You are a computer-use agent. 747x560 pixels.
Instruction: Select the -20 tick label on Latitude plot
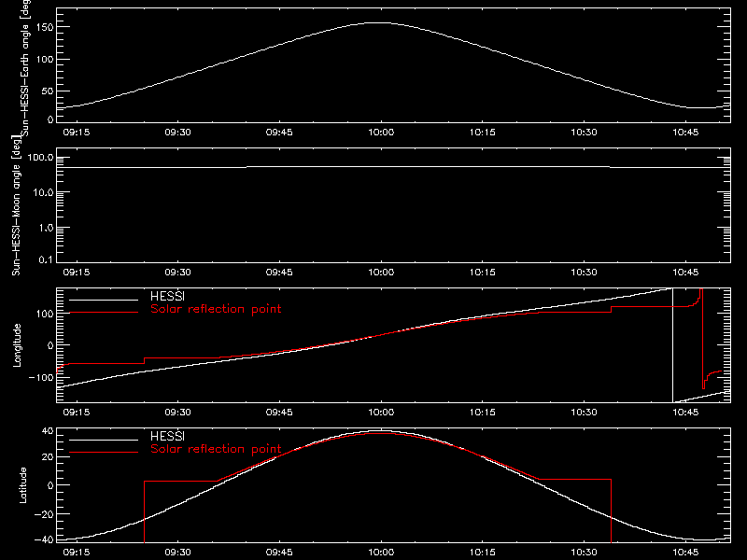[44, 514]
